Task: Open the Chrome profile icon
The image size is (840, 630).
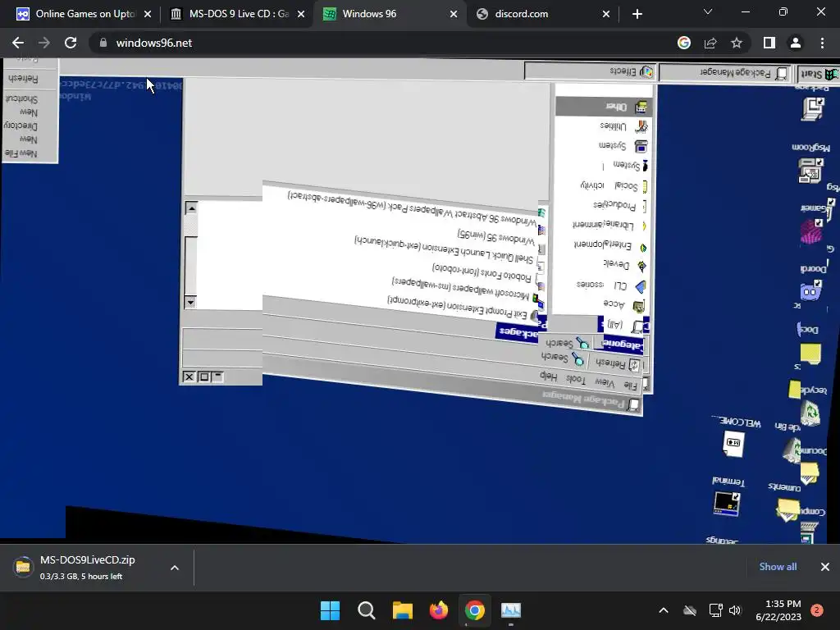Action: tap(796, 43)
